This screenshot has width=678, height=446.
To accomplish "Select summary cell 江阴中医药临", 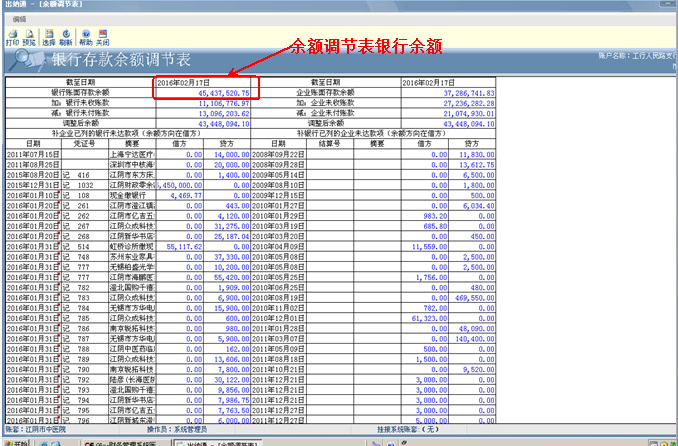I will tap(132, 349).
